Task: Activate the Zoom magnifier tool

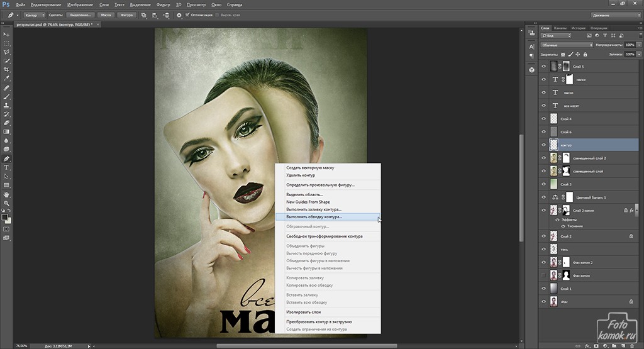Action: (7, 203)
